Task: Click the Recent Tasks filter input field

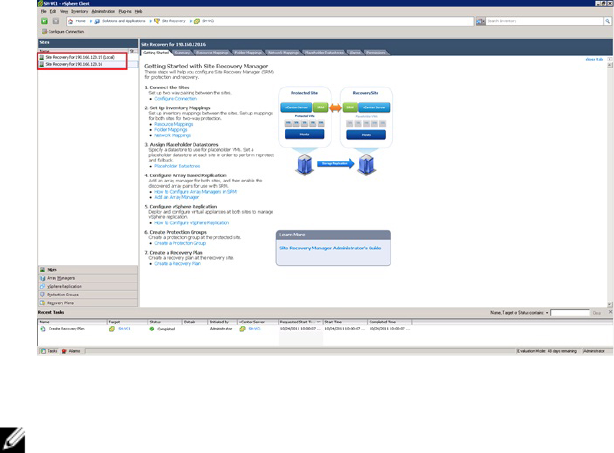Action: [570, 312]
